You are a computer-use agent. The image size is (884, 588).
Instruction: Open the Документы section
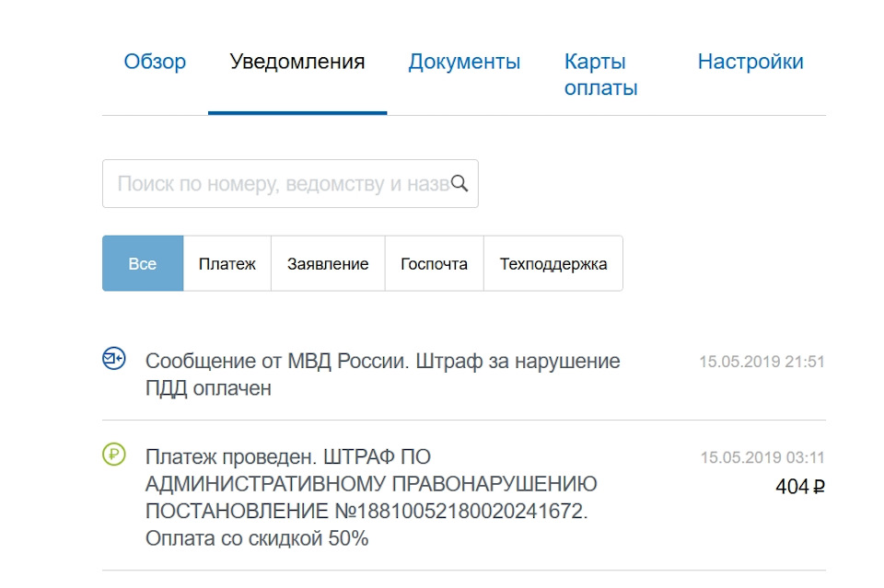pyautogui.click(x=465, y=62)
